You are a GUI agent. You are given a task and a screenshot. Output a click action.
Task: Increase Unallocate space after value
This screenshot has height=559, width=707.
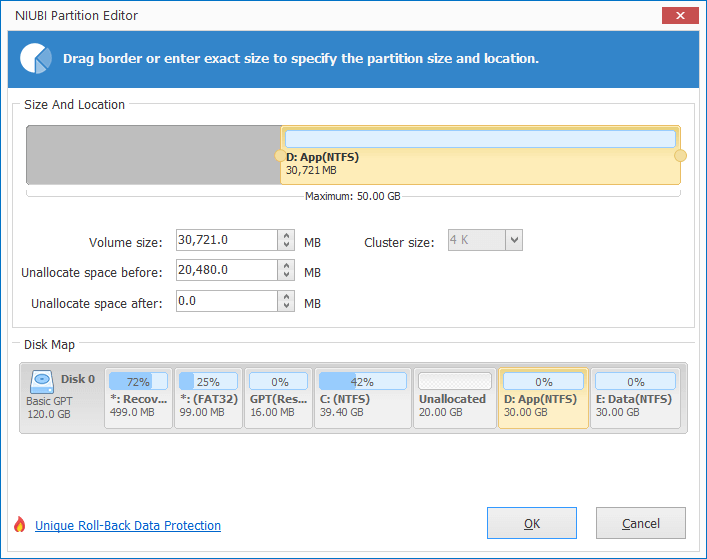(286, 296)
